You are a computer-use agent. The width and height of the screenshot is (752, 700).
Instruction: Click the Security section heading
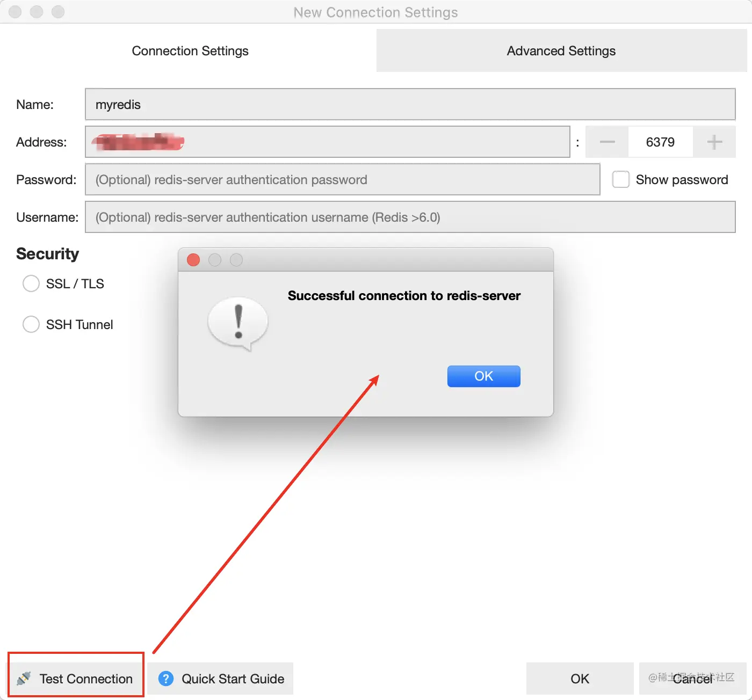pos(48,253)
